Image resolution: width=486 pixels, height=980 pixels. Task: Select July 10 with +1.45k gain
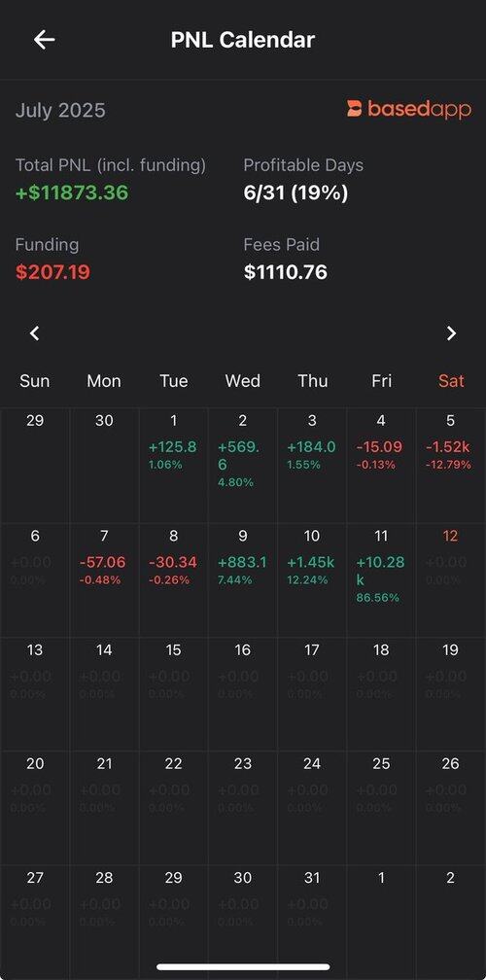click(312, 580)
